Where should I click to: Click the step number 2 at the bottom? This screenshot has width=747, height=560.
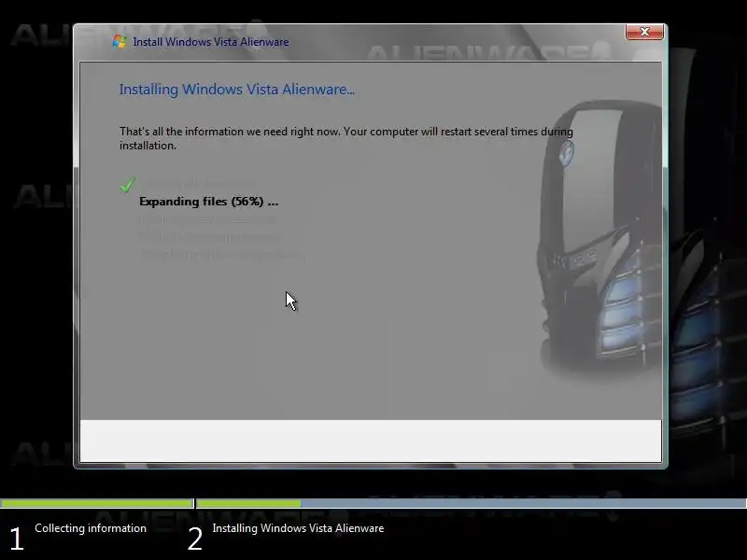[195, 539]
